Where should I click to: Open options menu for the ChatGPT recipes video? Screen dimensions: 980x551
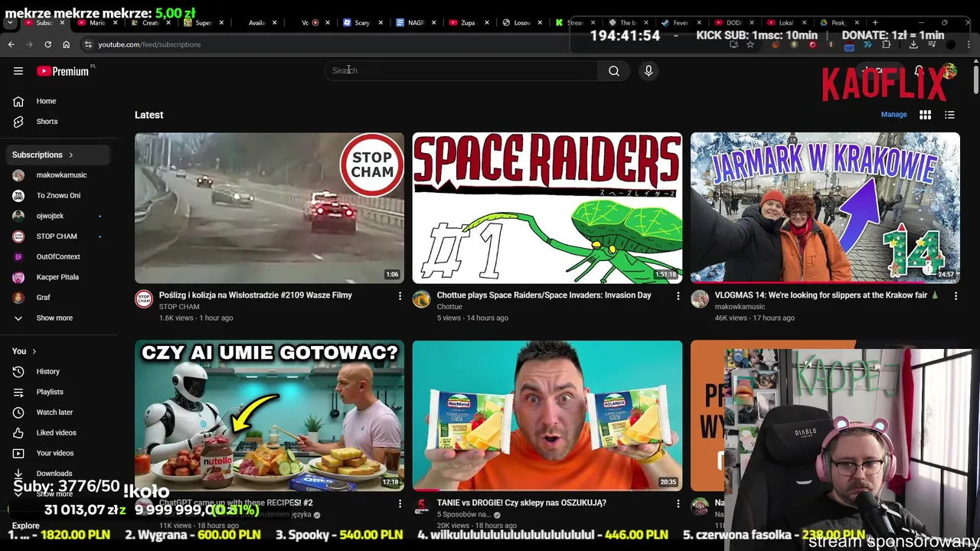(x=400, y=504)
